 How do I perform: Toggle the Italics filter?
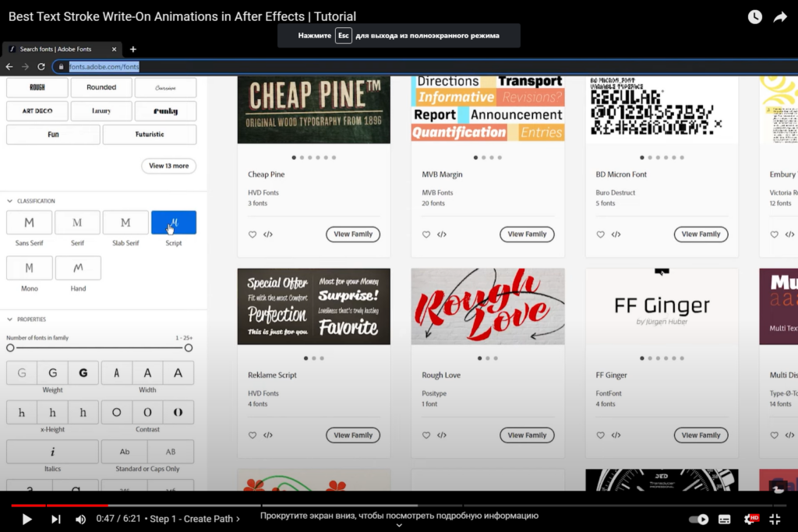[x=52, y=452]
